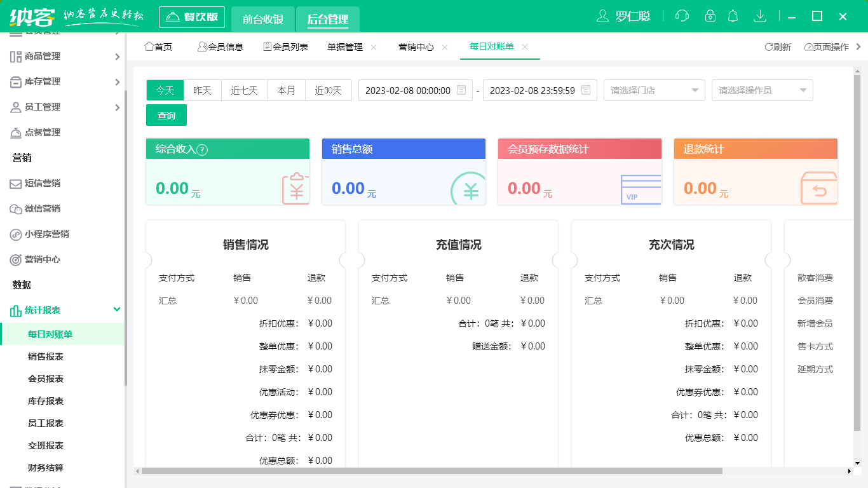
Task: Open the 请选择门店 dropdown
Action: coord(654,90)
